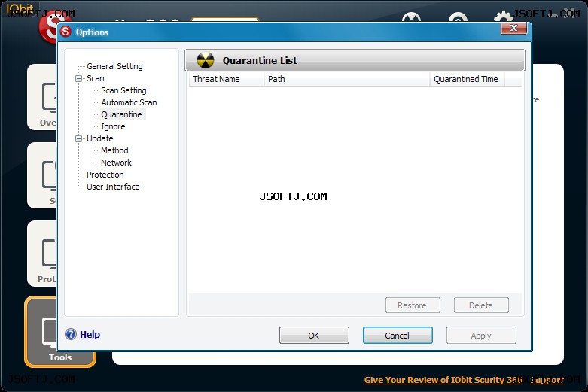Click the Restore button
Screen dimensions: 588x392
pyautogui.click(x=413, y=305)
